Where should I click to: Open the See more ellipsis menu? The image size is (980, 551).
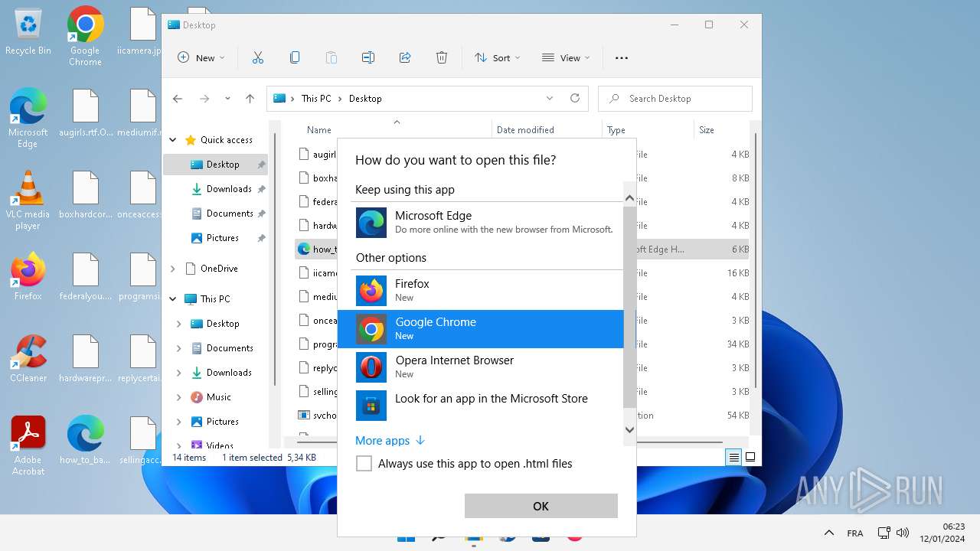click(622, 57)
